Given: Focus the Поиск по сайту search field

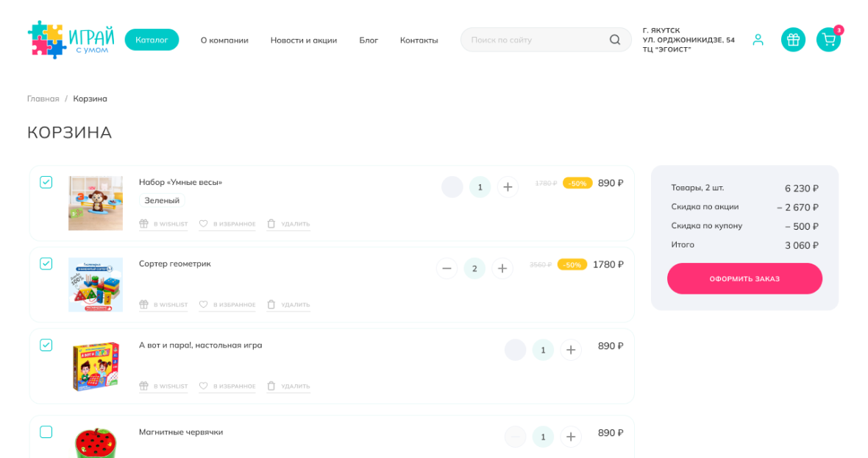Looking at the screenshot, I should pos(546,40).
